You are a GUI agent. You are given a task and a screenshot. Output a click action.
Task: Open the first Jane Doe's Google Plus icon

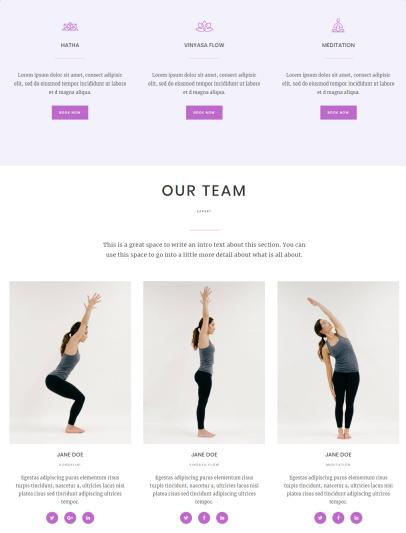(x=70, y=518)
